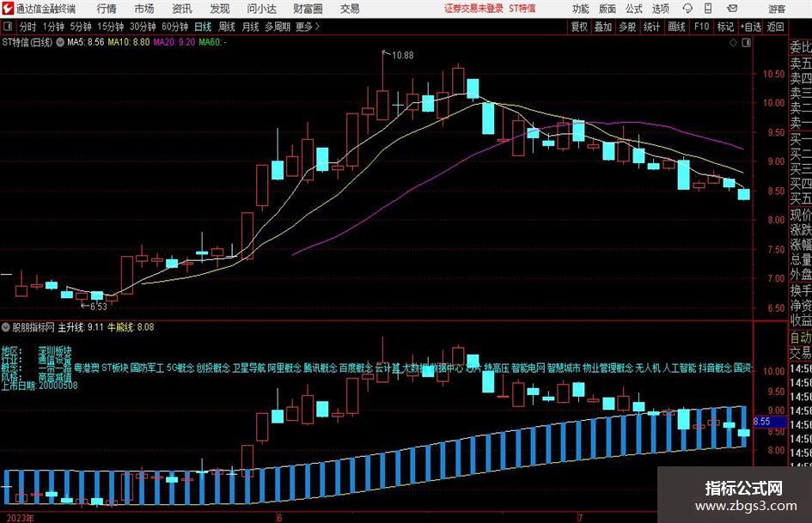
Task: Open the 资讯 menu
Action: click(x=182, y=9)
